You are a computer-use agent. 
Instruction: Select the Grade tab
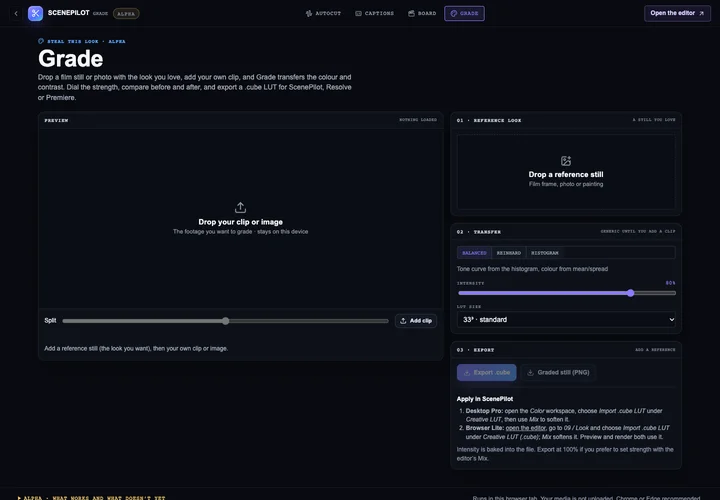tap(464, 13)
